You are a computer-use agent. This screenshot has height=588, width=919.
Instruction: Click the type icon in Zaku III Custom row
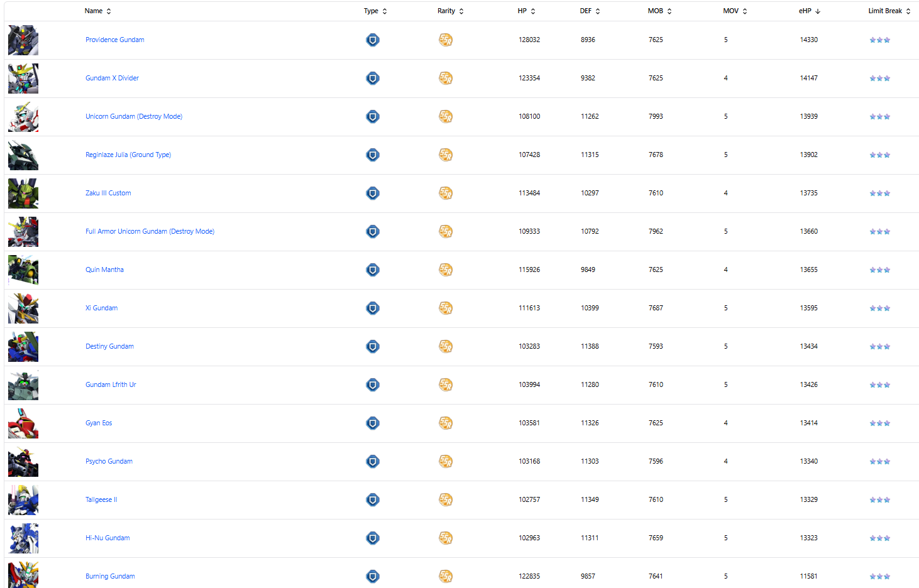coord(373,193)
